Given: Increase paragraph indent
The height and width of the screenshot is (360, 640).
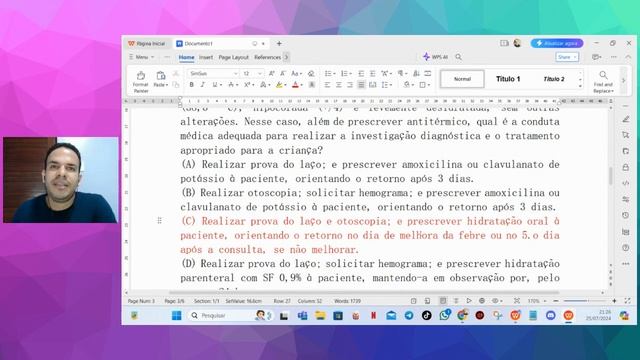Looking at the screenshot, I should point(372,73).
